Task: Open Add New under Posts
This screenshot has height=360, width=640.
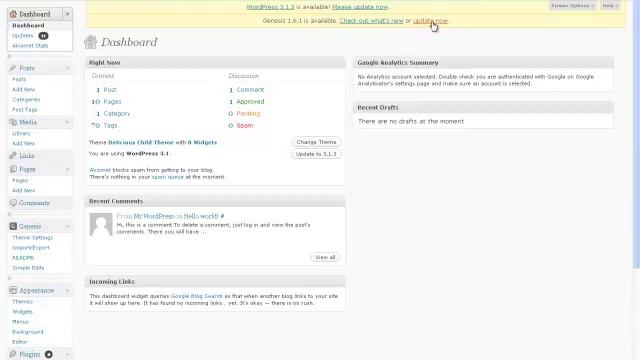Action: coord(24,89)
